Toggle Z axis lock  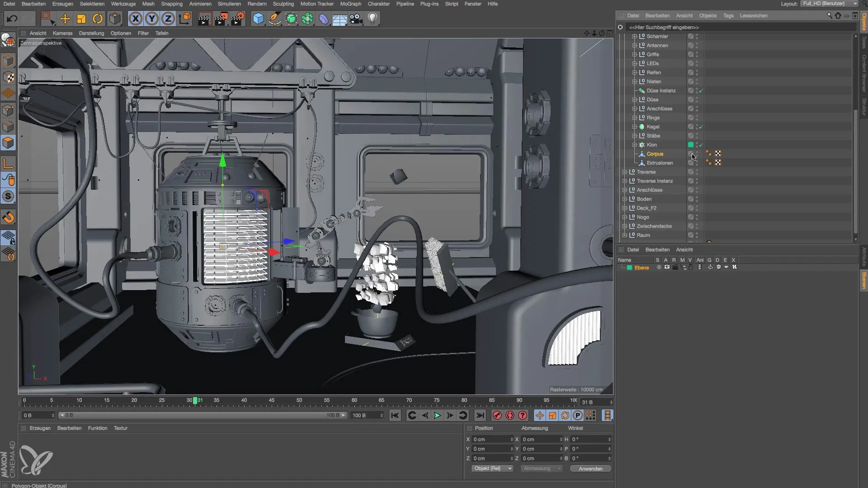coord(168,19)
